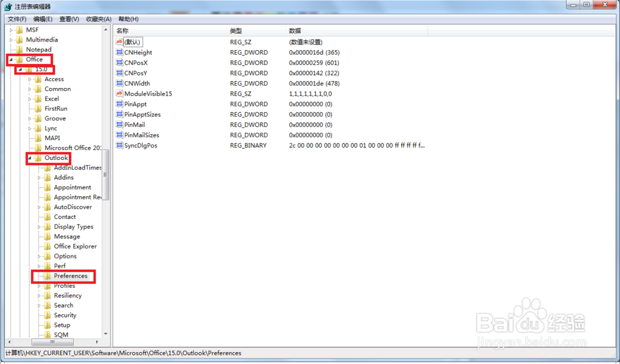Click the CNWidth DWORD value icon
This screenshot has width=620, height=364.
click(x=120, y=83)
